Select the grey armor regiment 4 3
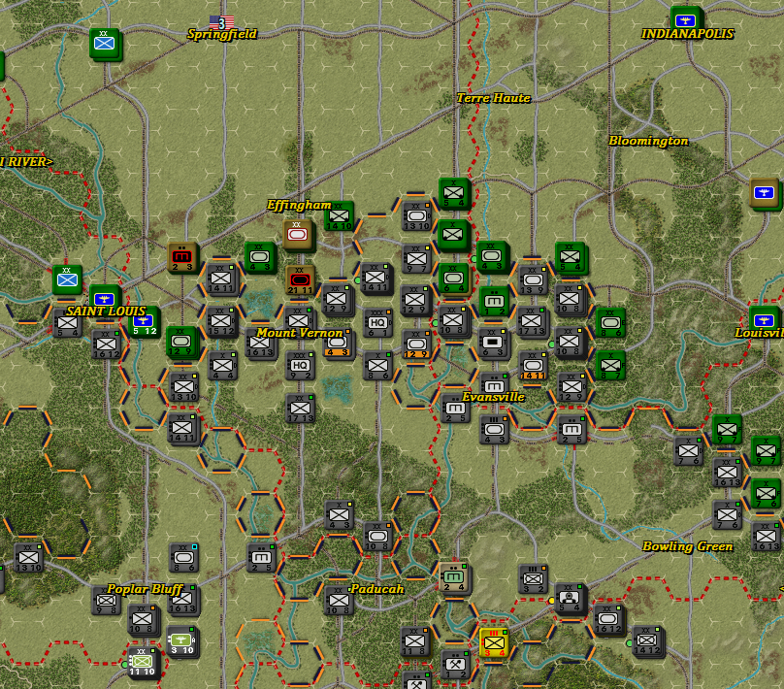This screenshot has height=689, width=784. coord(494,430)
